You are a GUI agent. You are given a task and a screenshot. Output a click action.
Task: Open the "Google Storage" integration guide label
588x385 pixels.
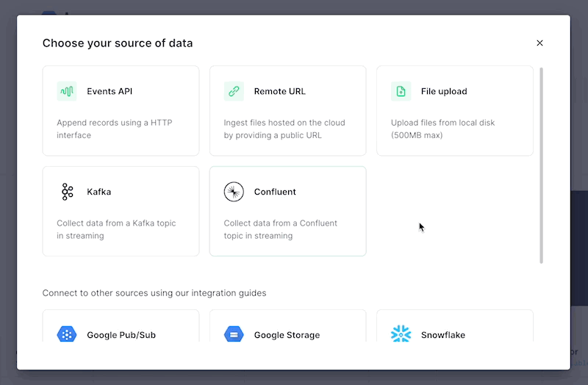(287, 335)
